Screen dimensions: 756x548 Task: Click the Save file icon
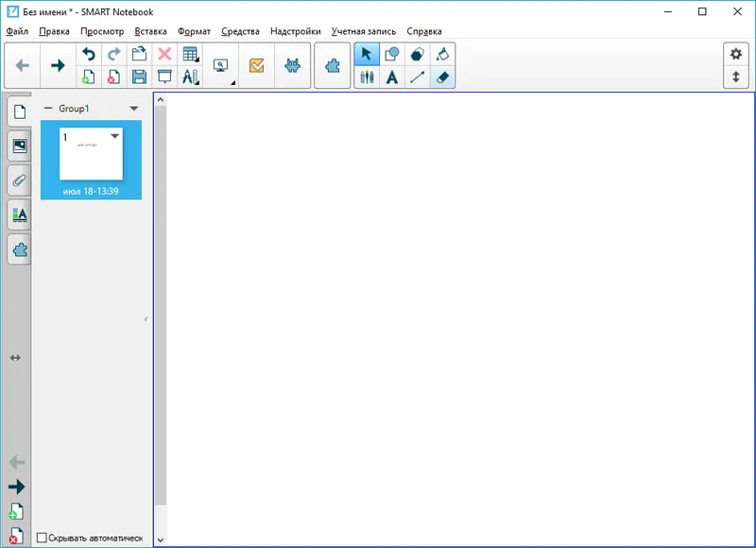(x=139, y=77)
